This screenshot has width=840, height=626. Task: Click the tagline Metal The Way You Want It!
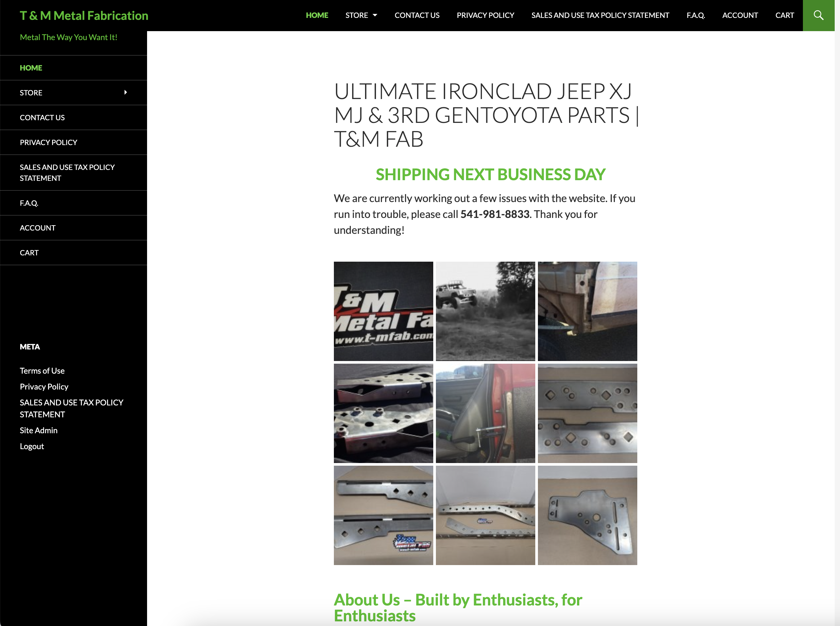tap(69, 37)
